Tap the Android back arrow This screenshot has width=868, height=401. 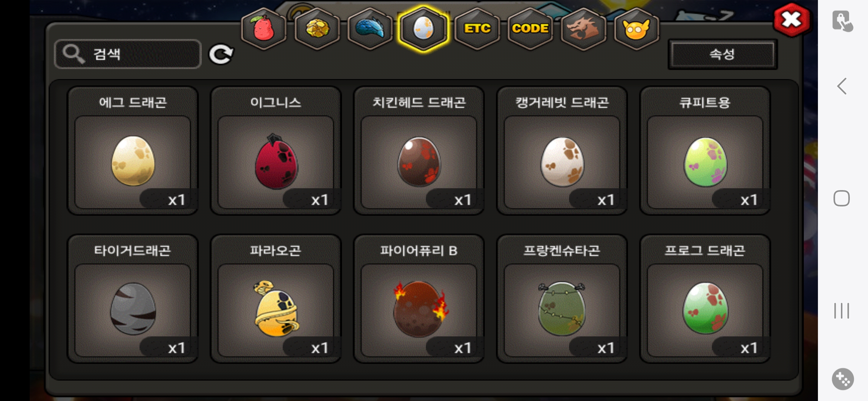[842, 86]
